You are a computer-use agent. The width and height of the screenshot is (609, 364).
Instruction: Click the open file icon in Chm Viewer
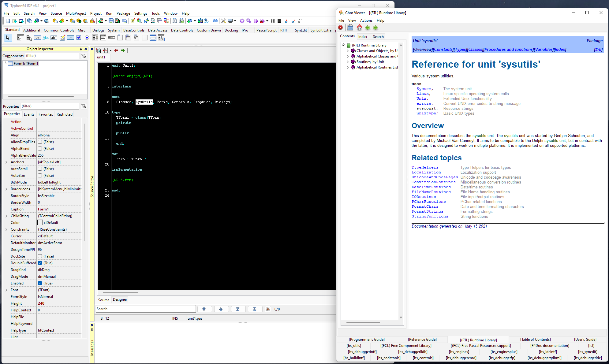pos(350,28)
